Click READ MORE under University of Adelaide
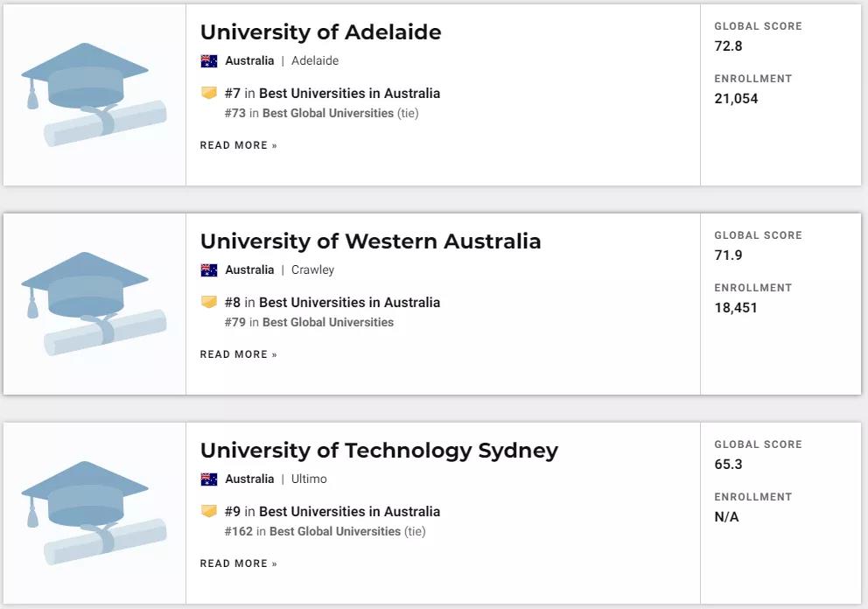 (x=239, y=145)
